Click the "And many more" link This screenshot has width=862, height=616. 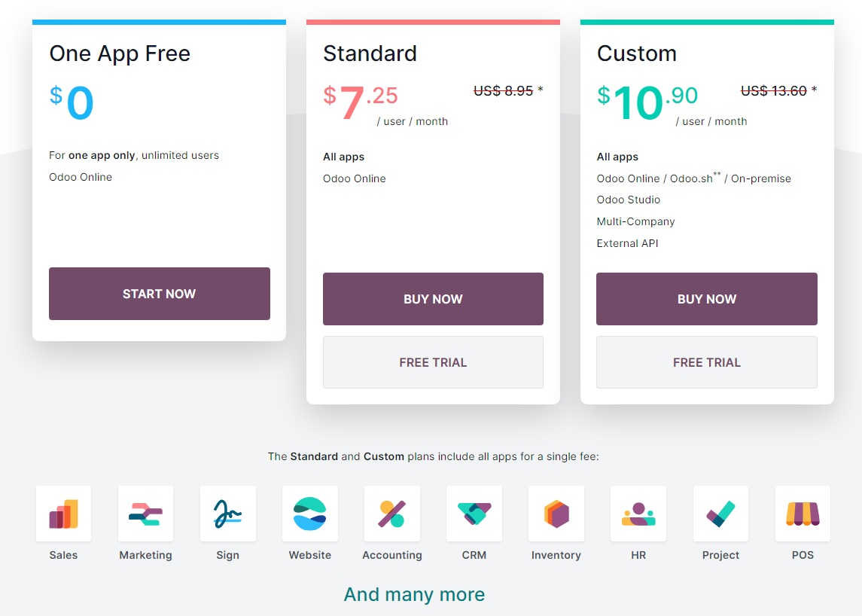414,594
